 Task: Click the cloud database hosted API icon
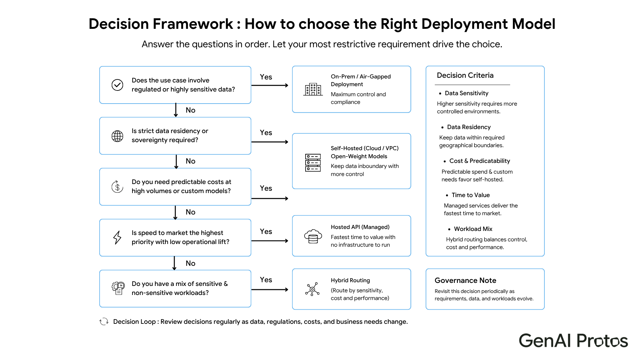pos(313,236)
